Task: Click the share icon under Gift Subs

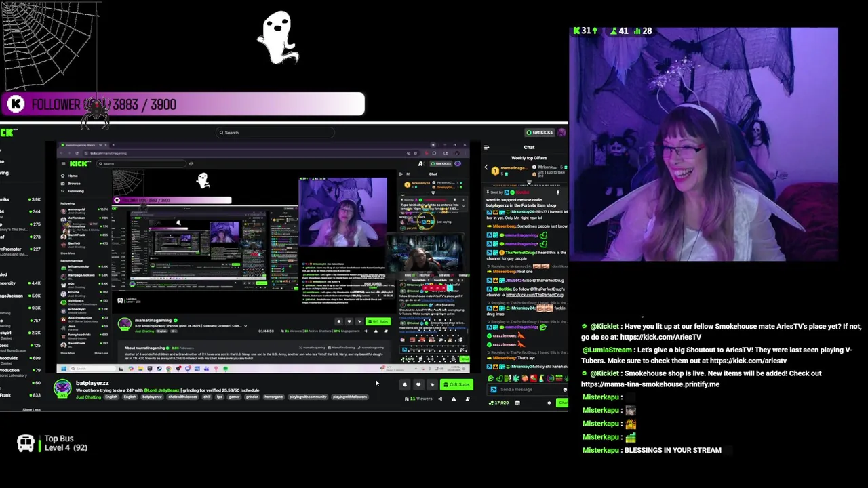Action: tap(439, 399)
